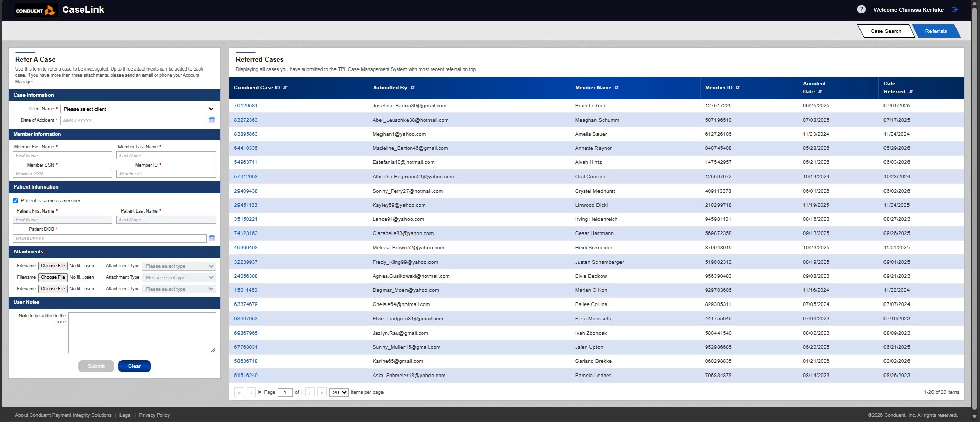Open case ID 15011460 link

(246, 290)
